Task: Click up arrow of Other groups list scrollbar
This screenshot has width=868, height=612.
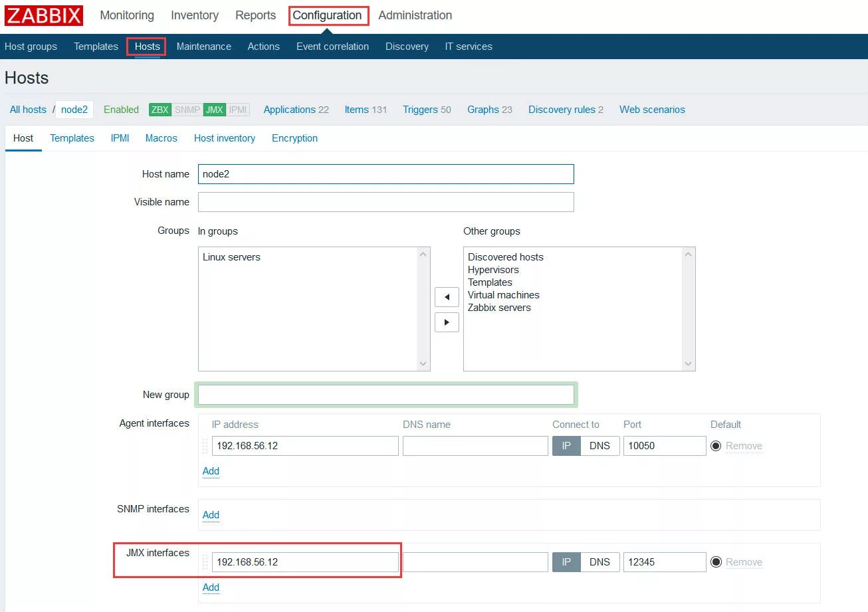Action: pyautogui.click(x=689, y=254)
